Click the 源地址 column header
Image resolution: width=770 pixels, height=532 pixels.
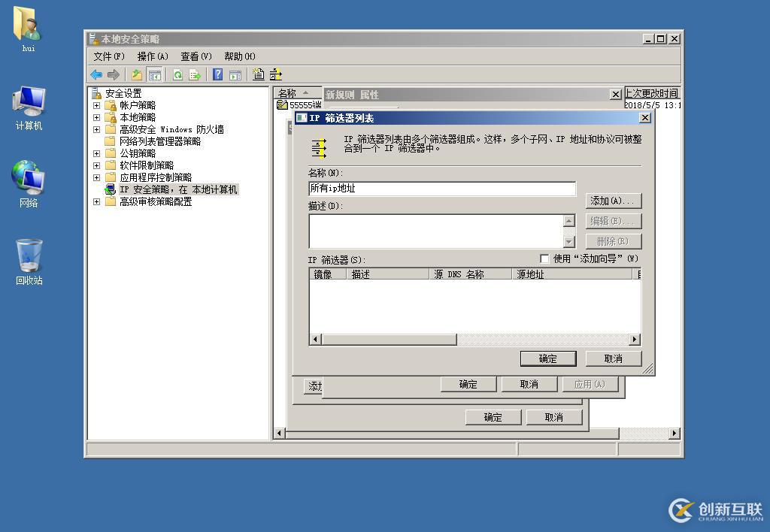(x=572, y=274)
